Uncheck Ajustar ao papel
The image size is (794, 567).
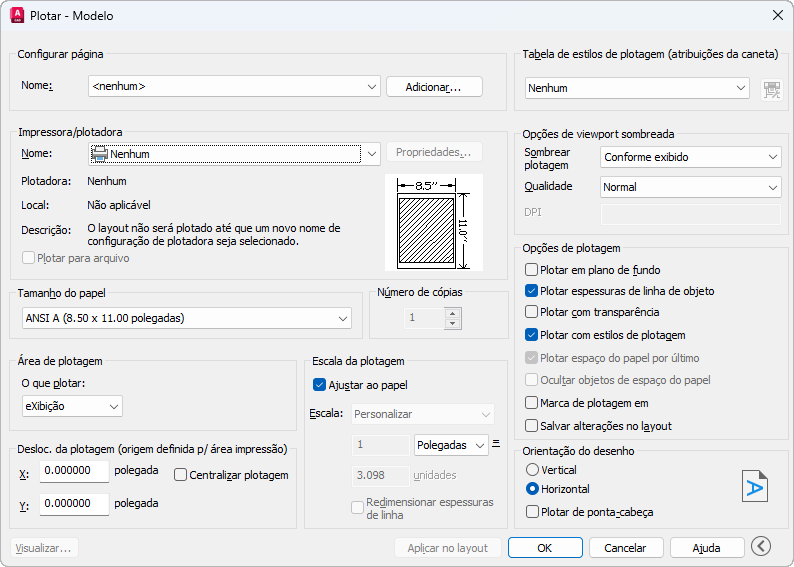pos(319,385)
